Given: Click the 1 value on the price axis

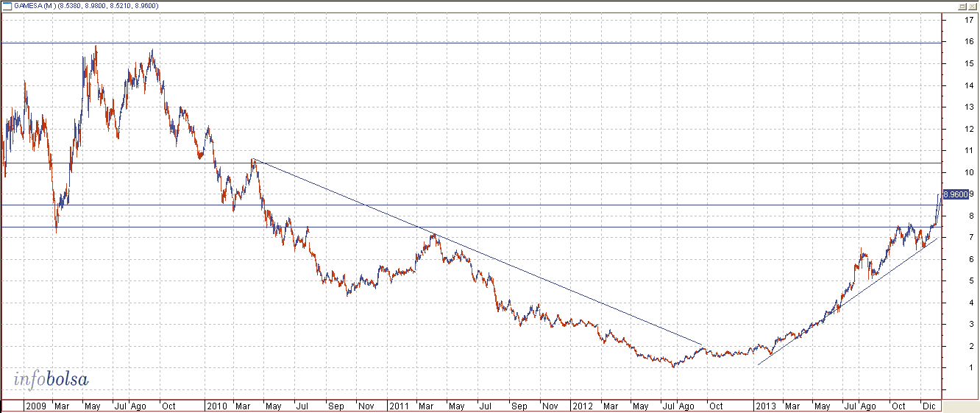Looking at the screenshot, I should (x=972, y=368).
